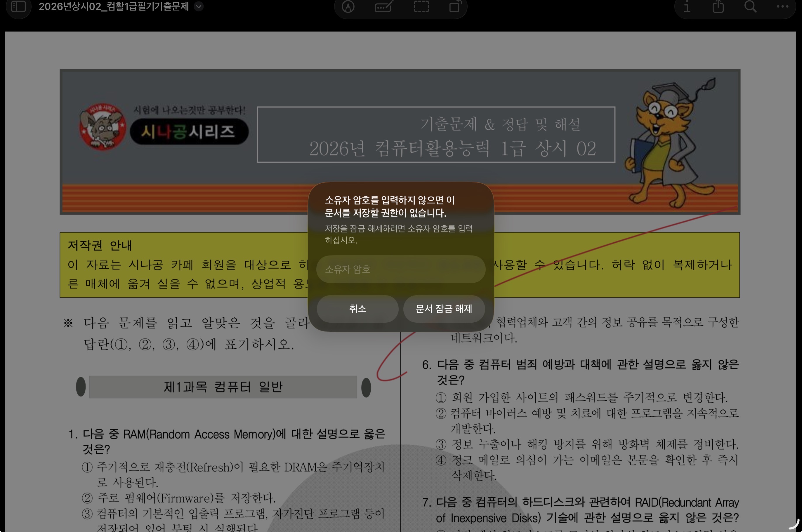The height and width of the screenshot is (532, 802).
Task: Open the more options ellipsis menu
Action: pos(782,6)
